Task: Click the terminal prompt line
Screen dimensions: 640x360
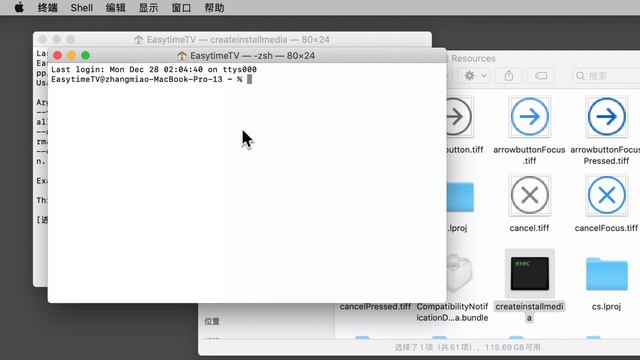Action: pos(151,79)
